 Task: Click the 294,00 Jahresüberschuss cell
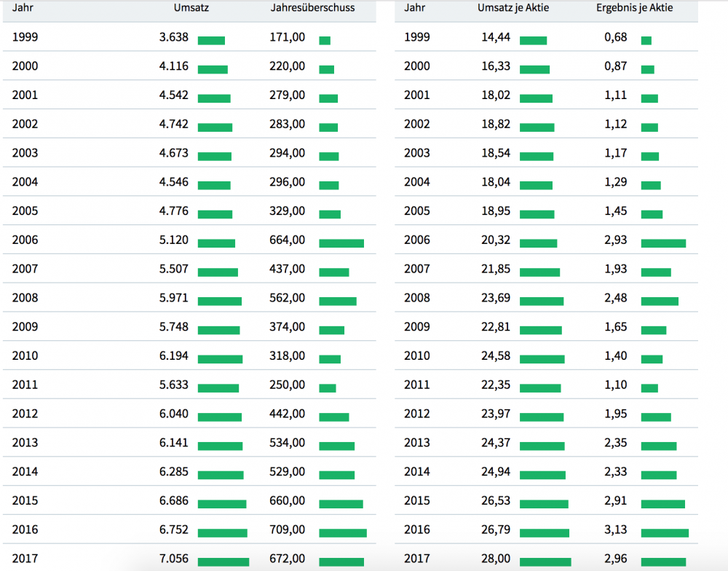coord(288,153)
